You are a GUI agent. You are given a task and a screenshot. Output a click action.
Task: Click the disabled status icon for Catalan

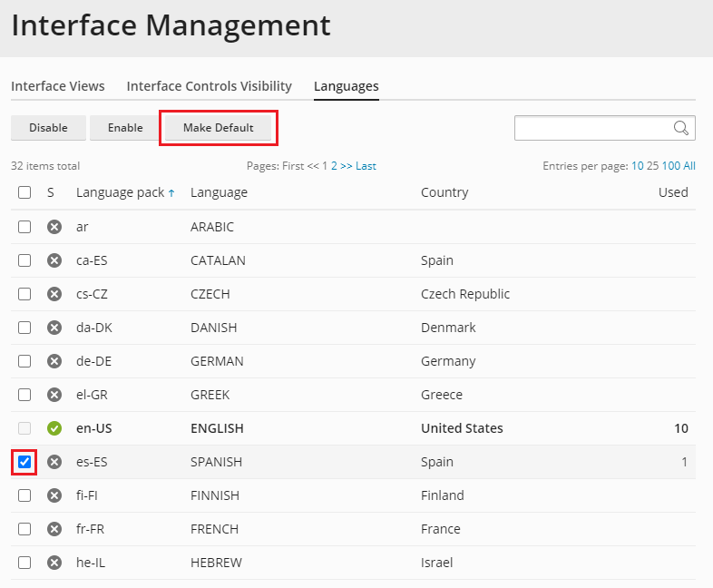(x=54, y=260)
